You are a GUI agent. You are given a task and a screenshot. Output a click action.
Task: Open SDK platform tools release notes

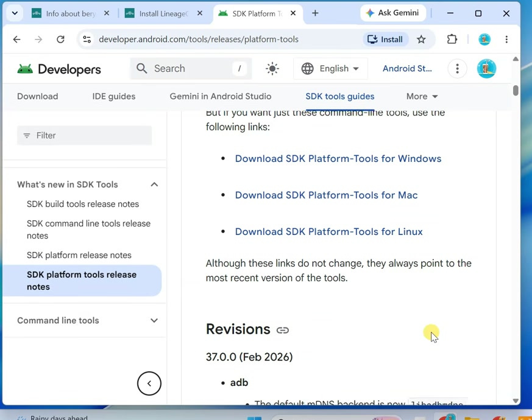coord(82,281)
